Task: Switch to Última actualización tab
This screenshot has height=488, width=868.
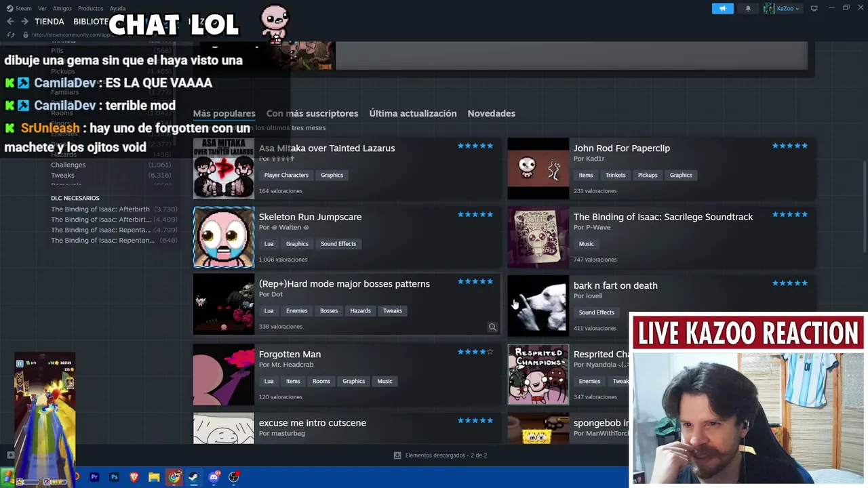Action: 413,113
